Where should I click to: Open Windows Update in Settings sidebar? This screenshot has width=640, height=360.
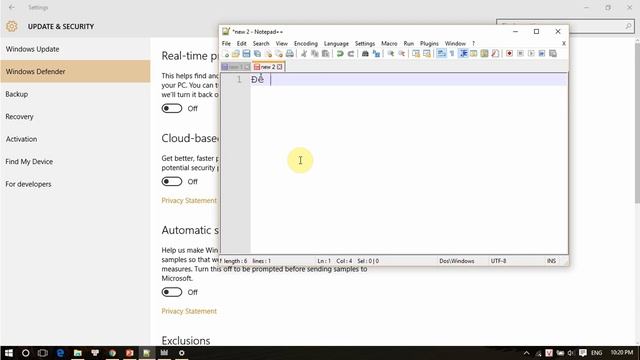coord(75,49)
